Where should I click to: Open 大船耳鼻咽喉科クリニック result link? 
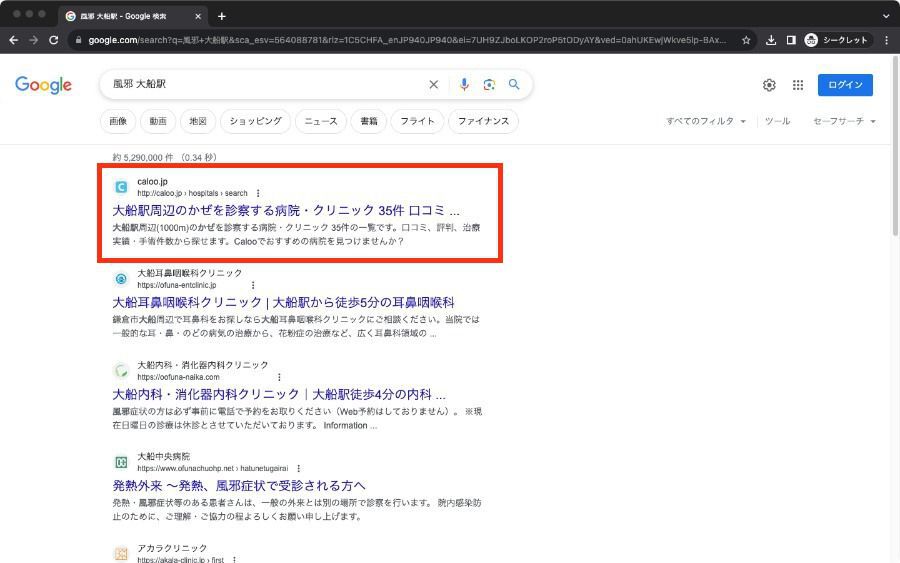[283, 302]
